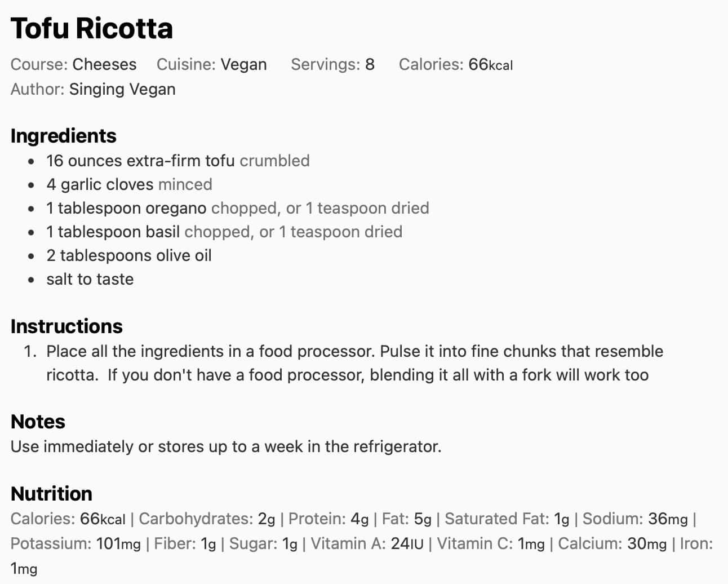728x584 pixels.
Task: Click the 66kcal value in the header
Action: coord(490,64)
